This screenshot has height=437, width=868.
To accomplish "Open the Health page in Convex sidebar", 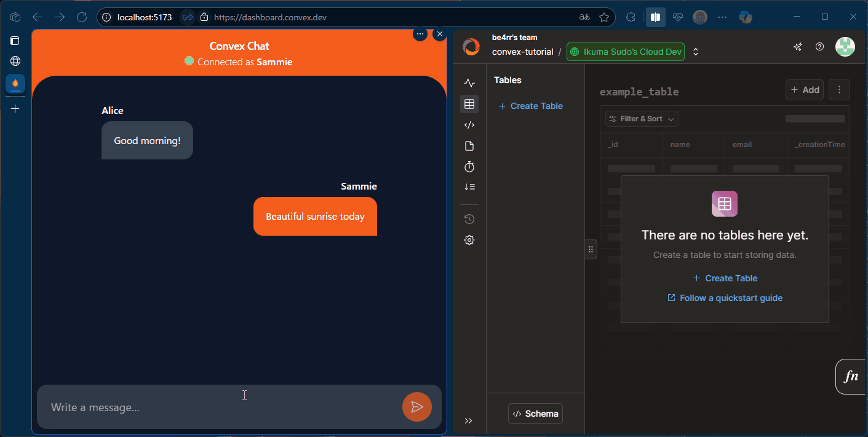I will (469, 83).
